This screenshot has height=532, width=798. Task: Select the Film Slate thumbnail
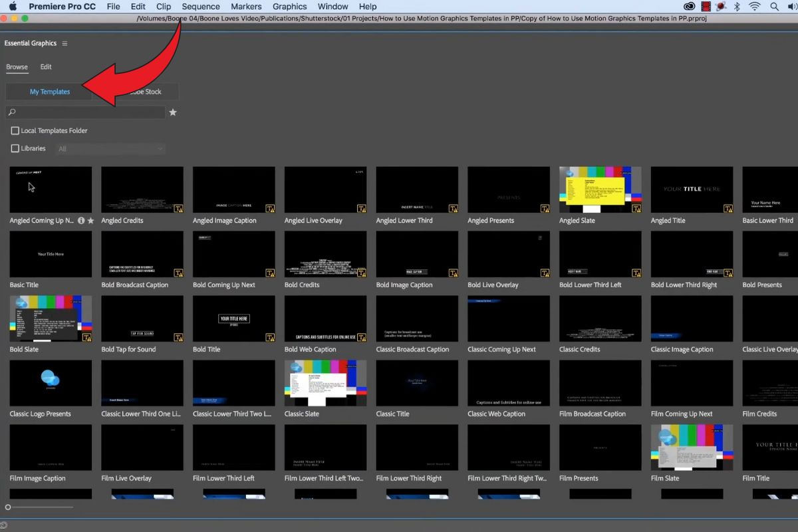click(692, 448)
